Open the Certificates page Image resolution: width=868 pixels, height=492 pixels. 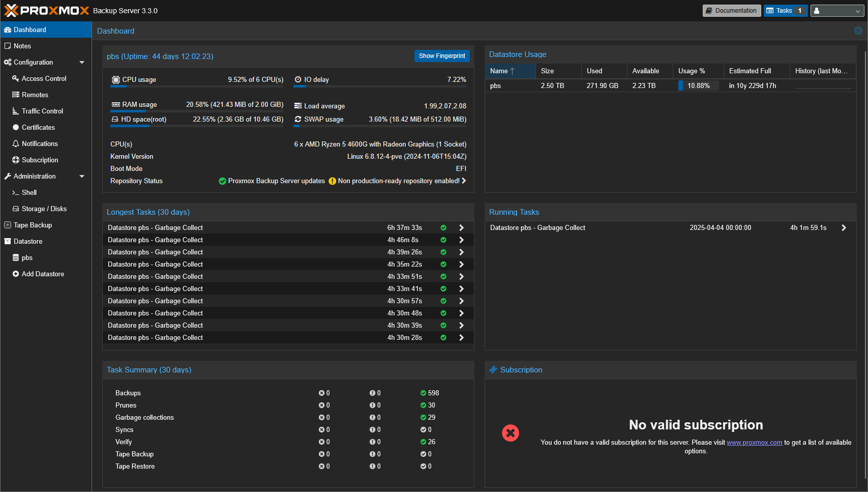click(x=38, y=127)
